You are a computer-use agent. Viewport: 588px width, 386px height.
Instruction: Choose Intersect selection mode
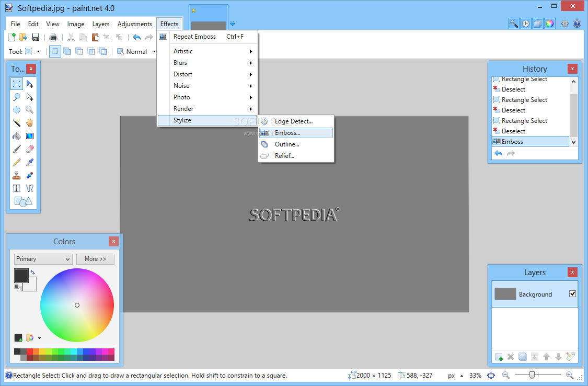tap(91, 51)
